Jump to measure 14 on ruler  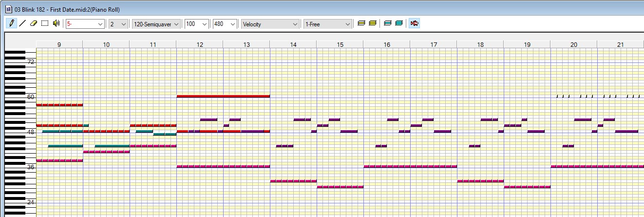pos(293,44)
